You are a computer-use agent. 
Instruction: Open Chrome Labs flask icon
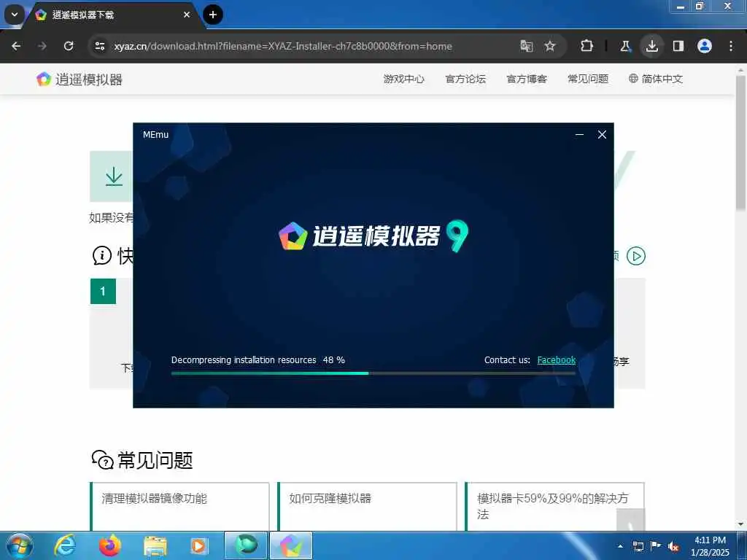625,46
